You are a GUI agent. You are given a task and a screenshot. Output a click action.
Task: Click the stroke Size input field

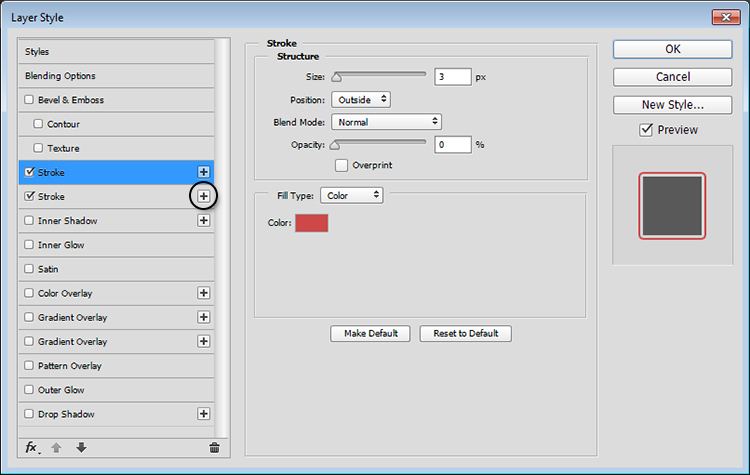[453, 77]
